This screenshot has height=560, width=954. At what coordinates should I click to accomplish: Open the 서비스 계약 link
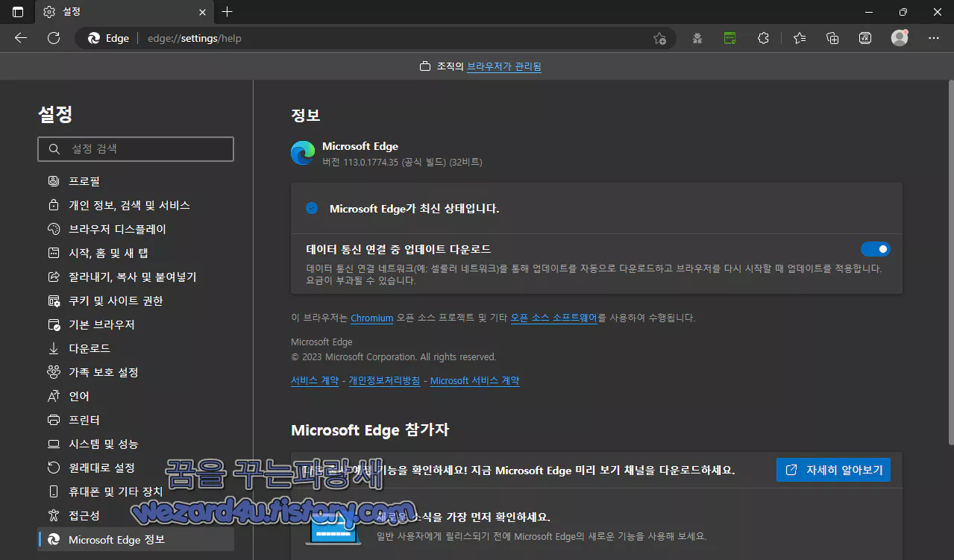coord(315,380)
